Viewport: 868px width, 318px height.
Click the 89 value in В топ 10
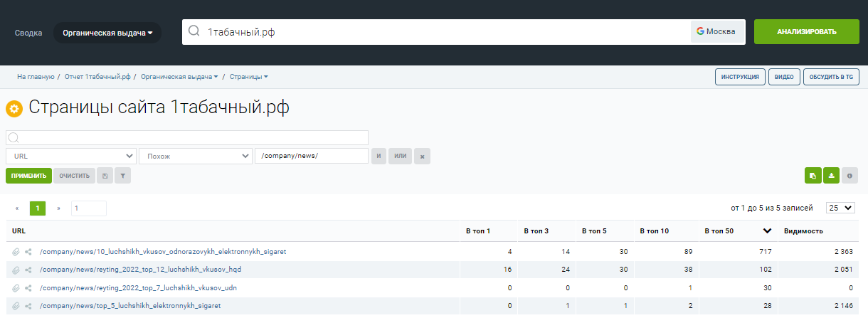689,252
